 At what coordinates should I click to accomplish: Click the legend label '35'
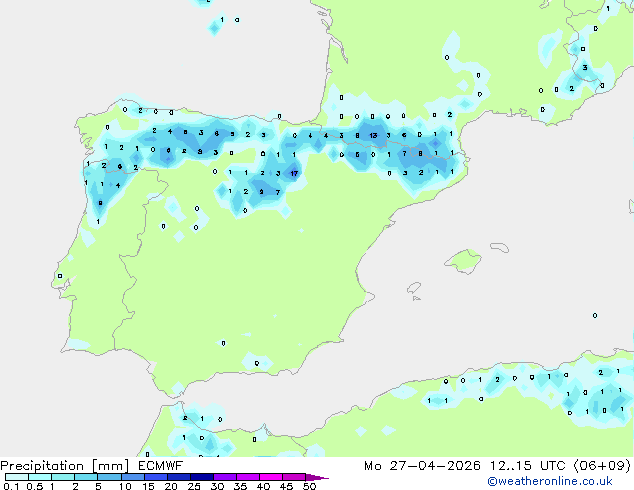pyautogui.click(x=240, y=486)
